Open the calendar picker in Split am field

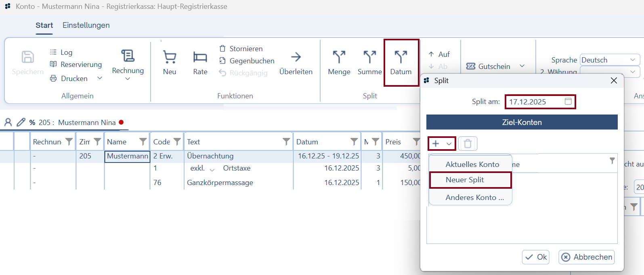(x=568, y=102)
